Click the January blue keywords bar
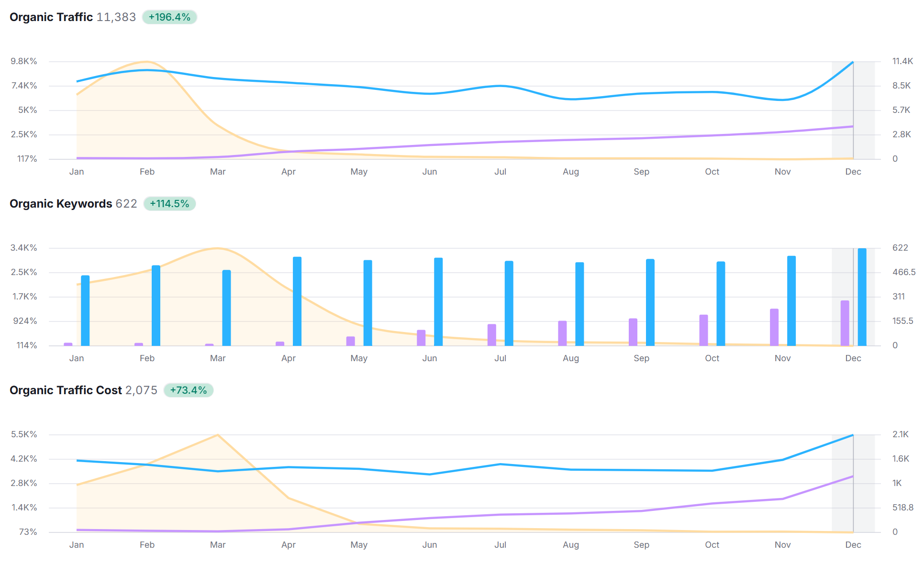 85,310
